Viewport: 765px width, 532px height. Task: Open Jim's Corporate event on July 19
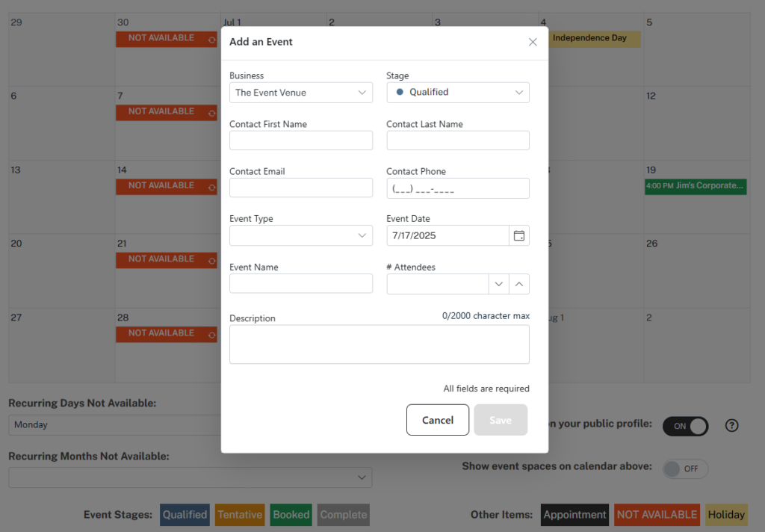click(696, 186)
